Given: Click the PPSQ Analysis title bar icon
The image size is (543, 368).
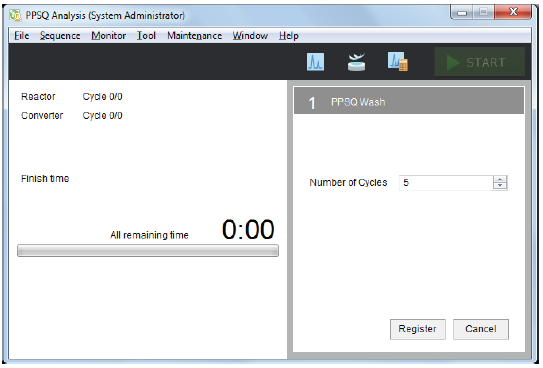Looking at the screenshot, I should click(x=16, y=15).
